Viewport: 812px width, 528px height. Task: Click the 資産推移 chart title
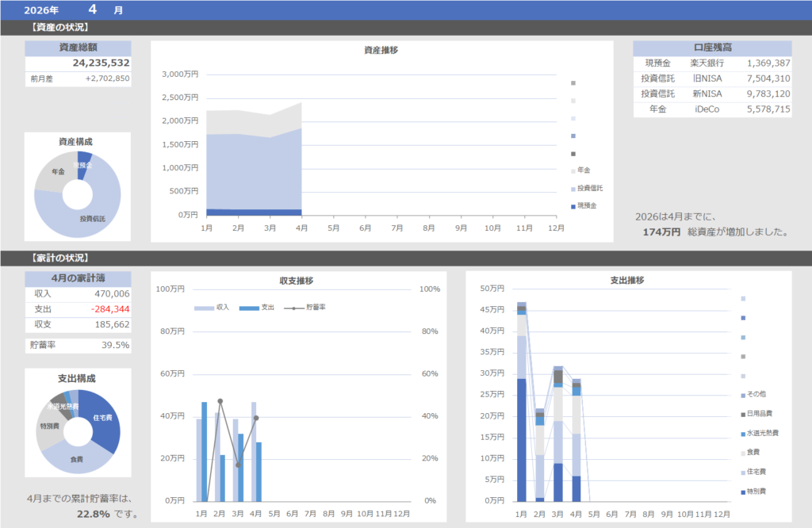tap(381, 50)
